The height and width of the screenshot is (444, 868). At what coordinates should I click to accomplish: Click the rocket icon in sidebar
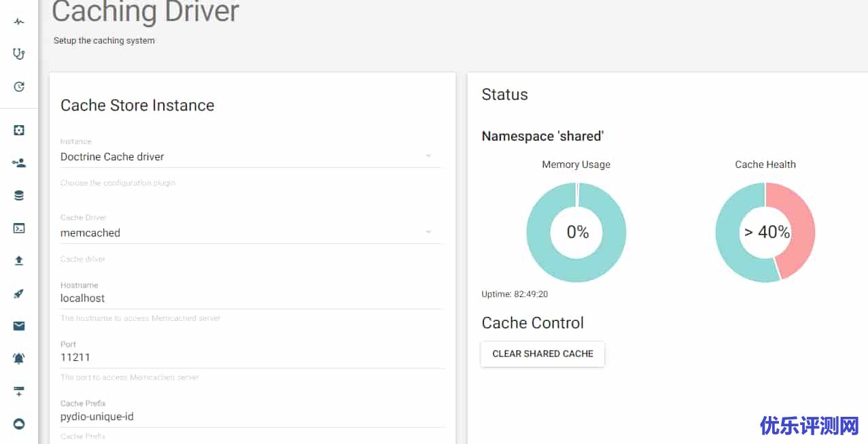(x=19, y=294)
